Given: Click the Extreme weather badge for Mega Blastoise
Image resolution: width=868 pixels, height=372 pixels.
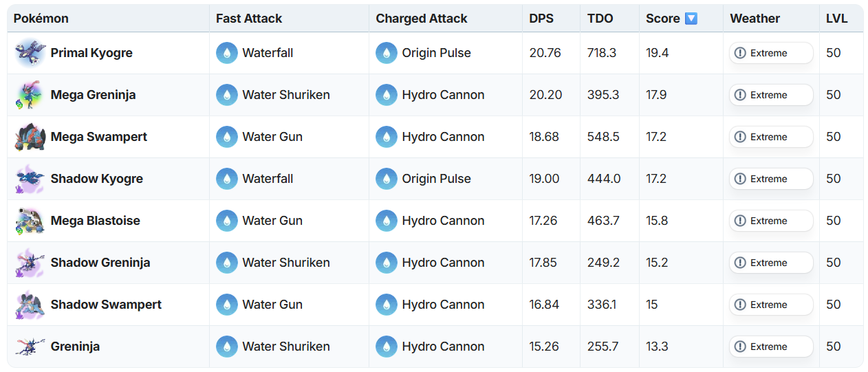Looking at the screenshot, I should tap(771, 221).
